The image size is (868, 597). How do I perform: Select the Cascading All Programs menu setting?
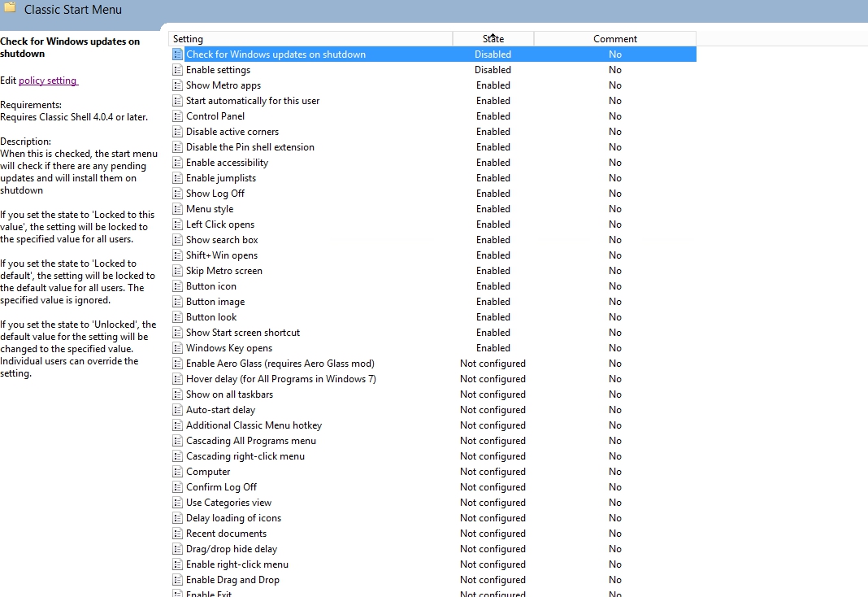250,441
